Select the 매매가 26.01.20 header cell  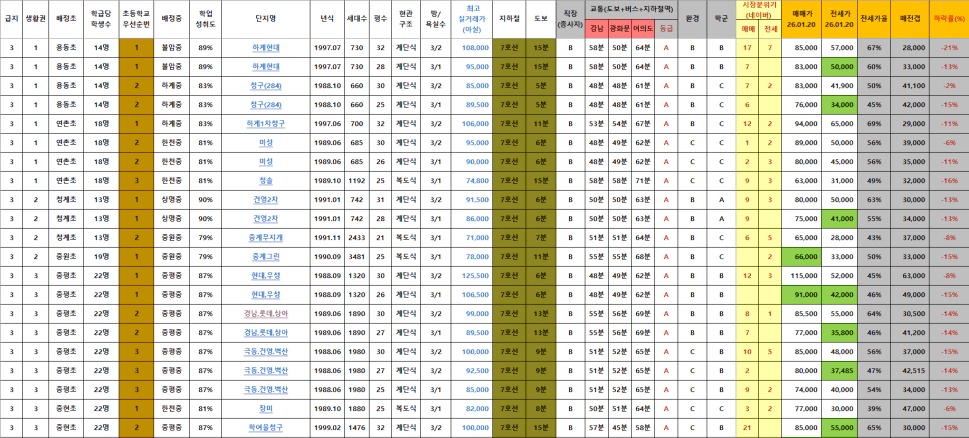[802, 19]
